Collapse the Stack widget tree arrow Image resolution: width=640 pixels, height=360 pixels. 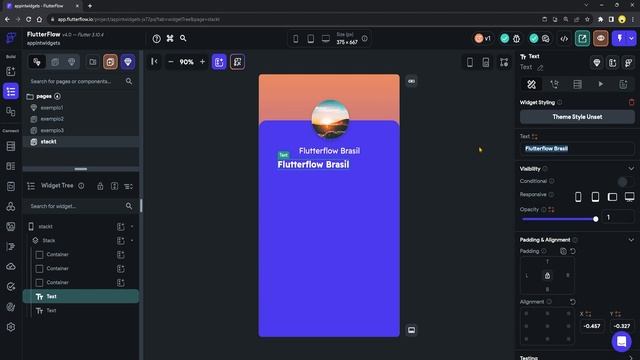(x=132, y=240)
